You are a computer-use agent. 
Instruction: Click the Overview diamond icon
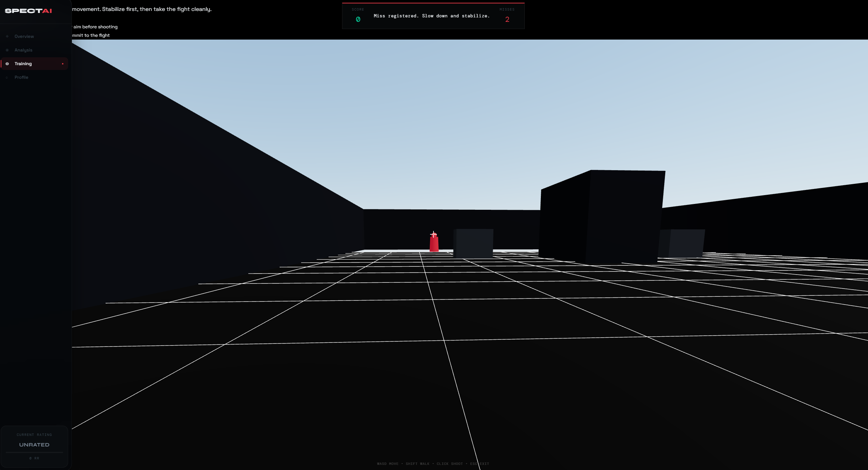pyautogui.click(x=7, y=36)
